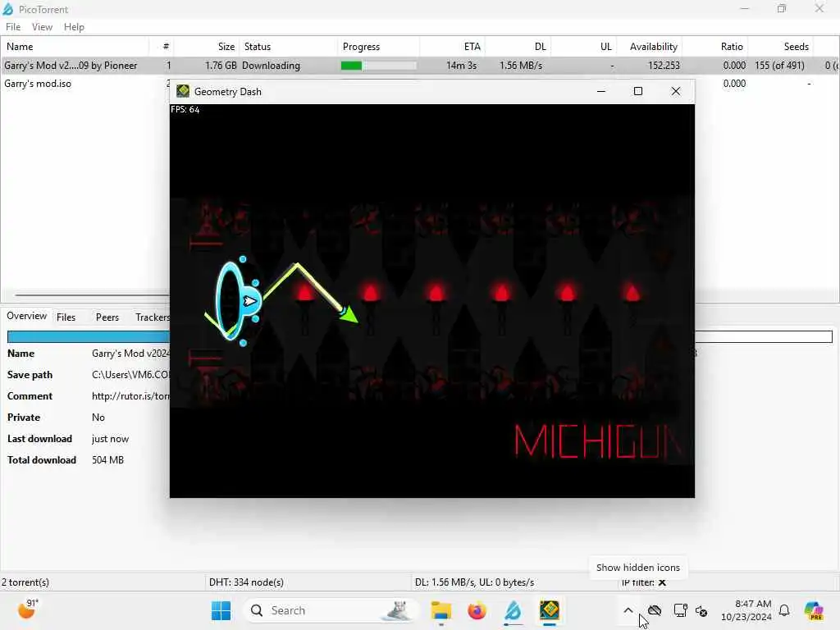Click the OneDrive cloud tray icon
Viewport: 840px width, 630px height.
(654, 610)
